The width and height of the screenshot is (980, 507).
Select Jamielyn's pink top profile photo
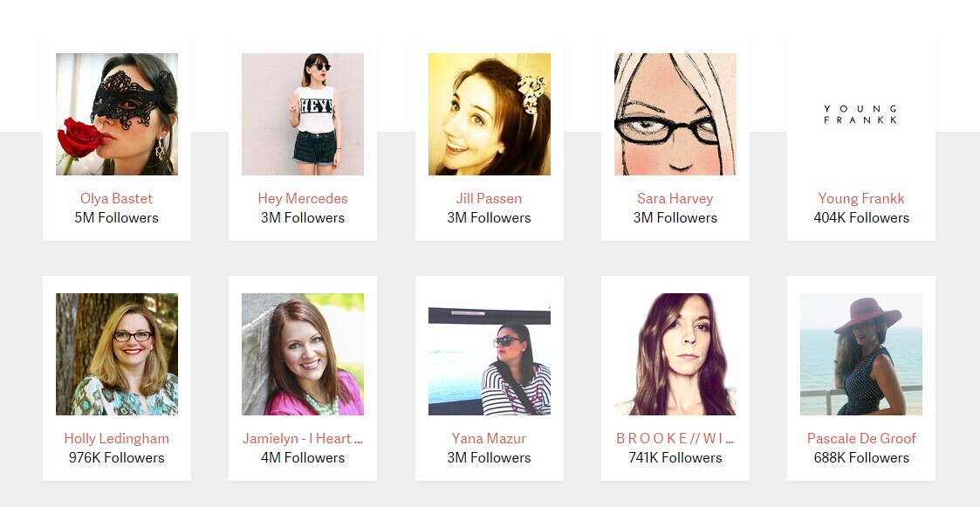click(303, 353)
